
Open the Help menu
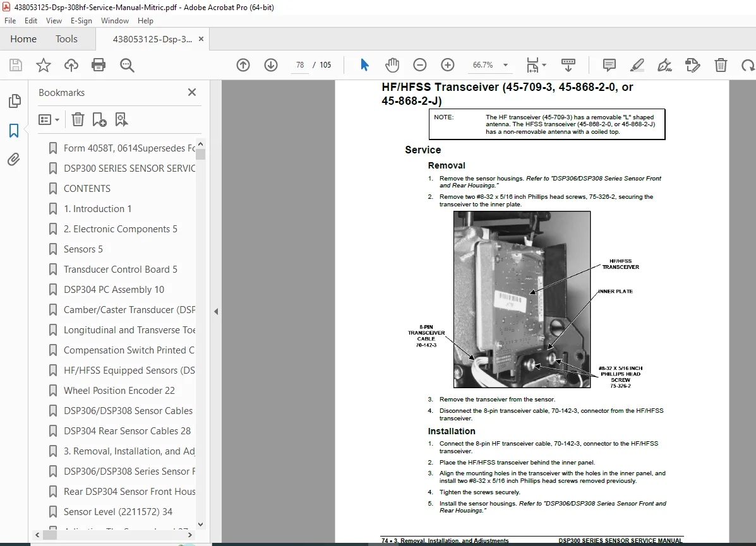(145, 21)
